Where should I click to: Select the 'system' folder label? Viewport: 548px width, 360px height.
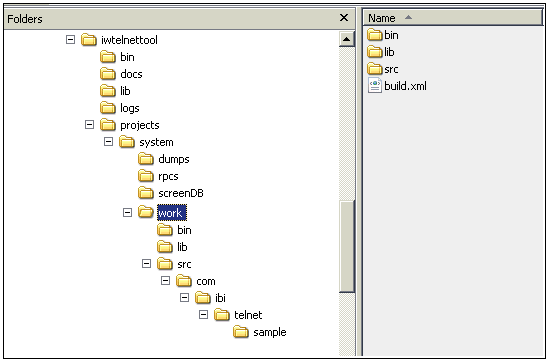pos(156,143)
